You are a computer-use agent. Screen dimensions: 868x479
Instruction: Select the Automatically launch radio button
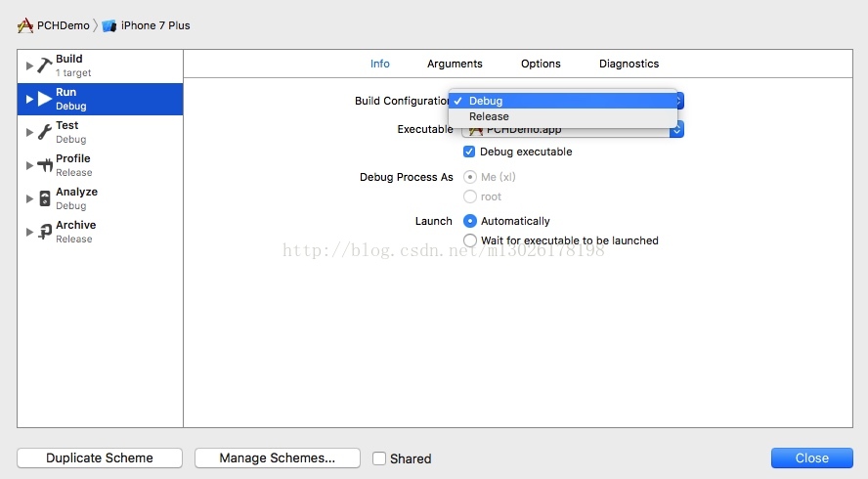[470, 221]
